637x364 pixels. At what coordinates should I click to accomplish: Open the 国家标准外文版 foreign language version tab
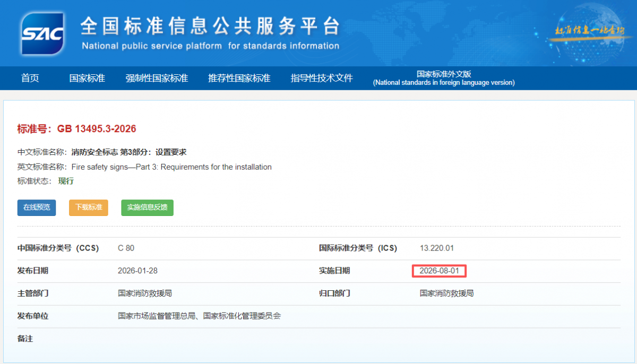pyautogui.click(x=444, y=78)
